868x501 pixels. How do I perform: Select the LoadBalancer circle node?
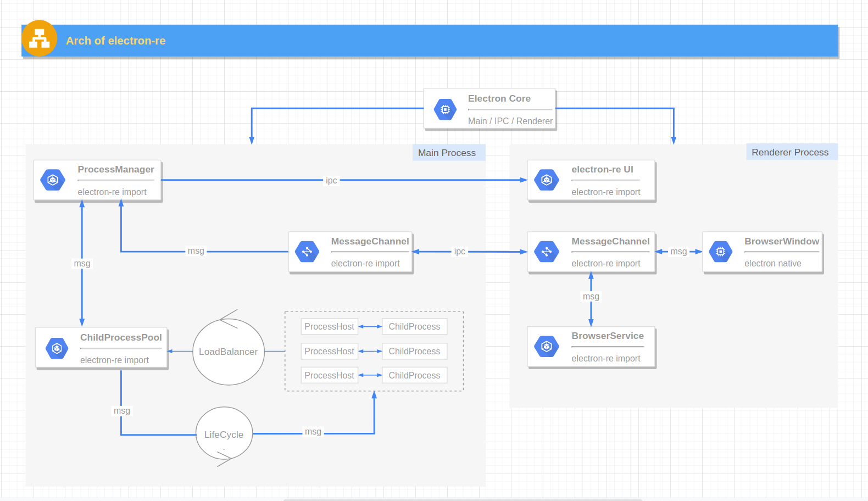coord(228,352)
